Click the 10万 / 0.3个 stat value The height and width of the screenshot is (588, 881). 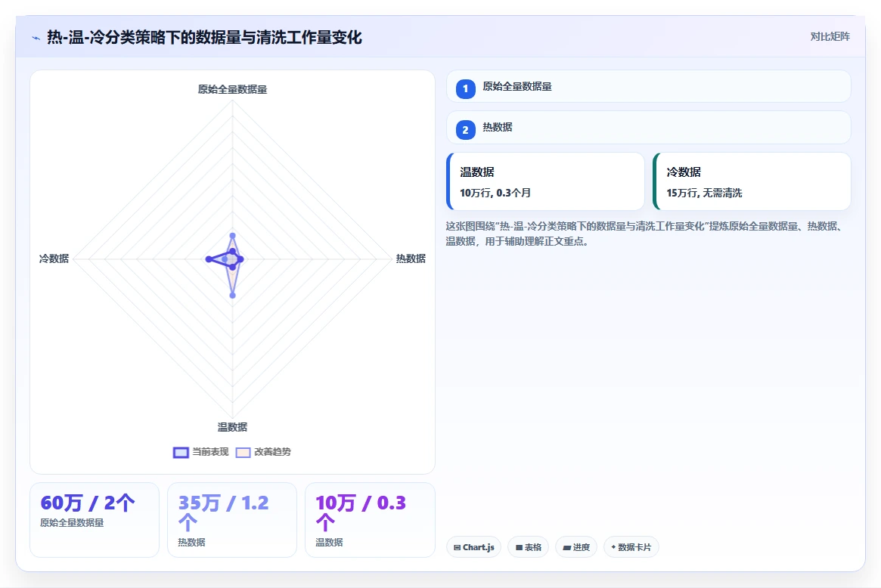[361, 512]
